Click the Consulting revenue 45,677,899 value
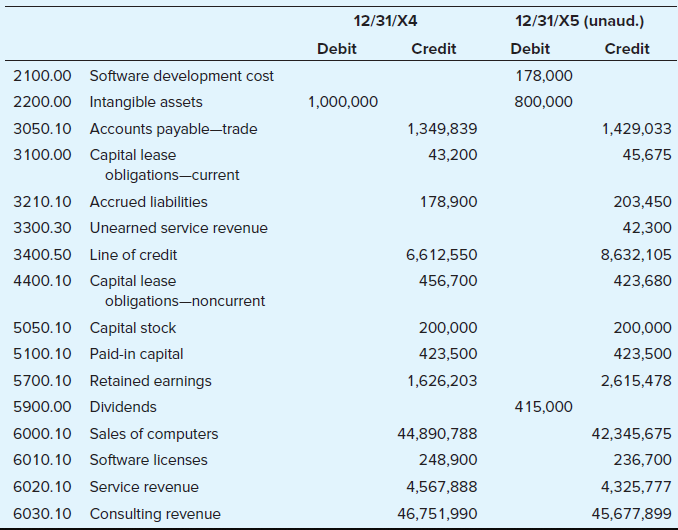 [632, 514]
